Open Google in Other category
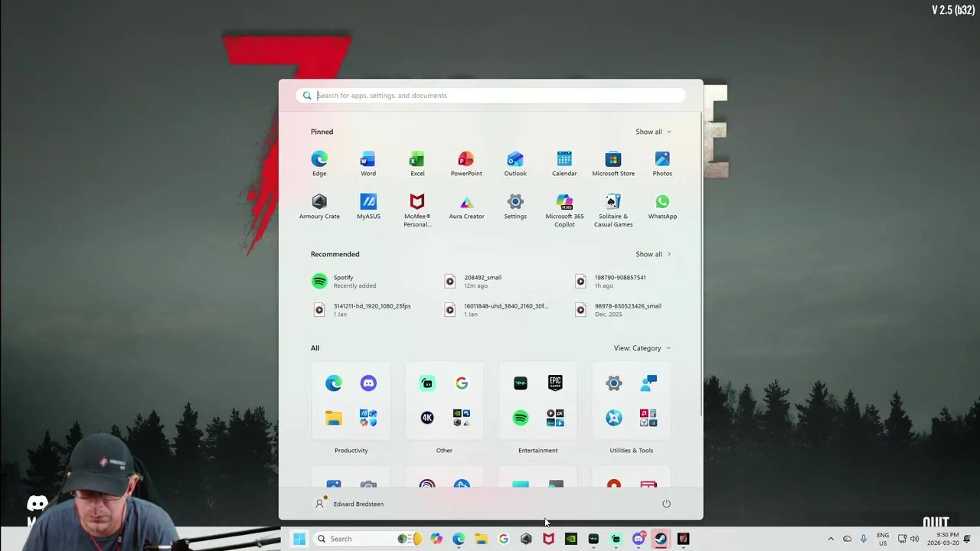Screen dimensions: 980x551 point(462,383)
